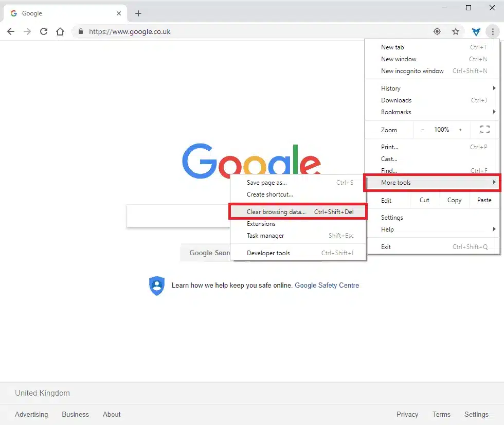Viewport: 504px width, 425px height.
Task: Open Developer tools from submenu
Action: (298, 253)
